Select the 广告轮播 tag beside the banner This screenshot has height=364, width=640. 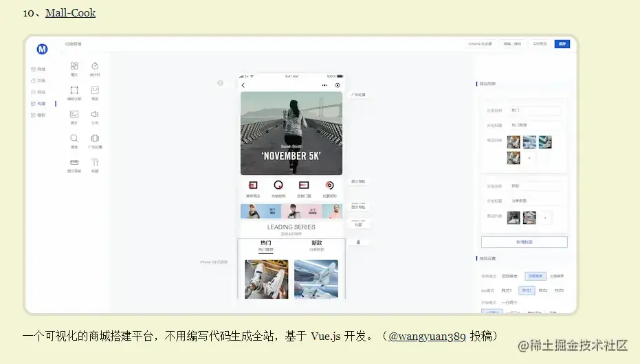pyautogui.click(x=358, y=95)
